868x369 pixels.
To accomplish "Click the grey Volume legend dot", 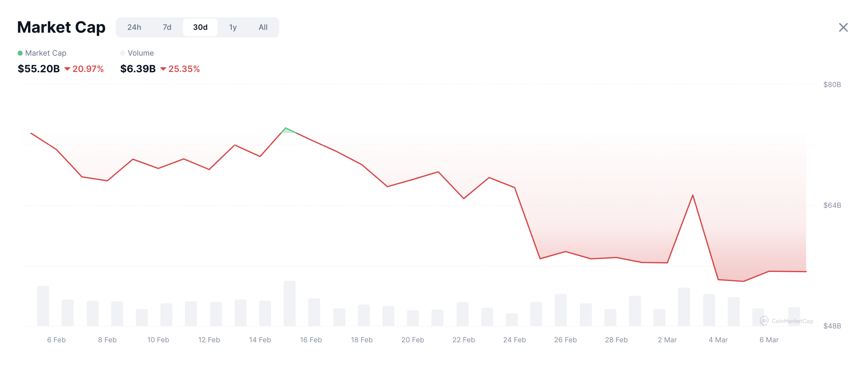I will pyautogui.click(x=122, y=53).
